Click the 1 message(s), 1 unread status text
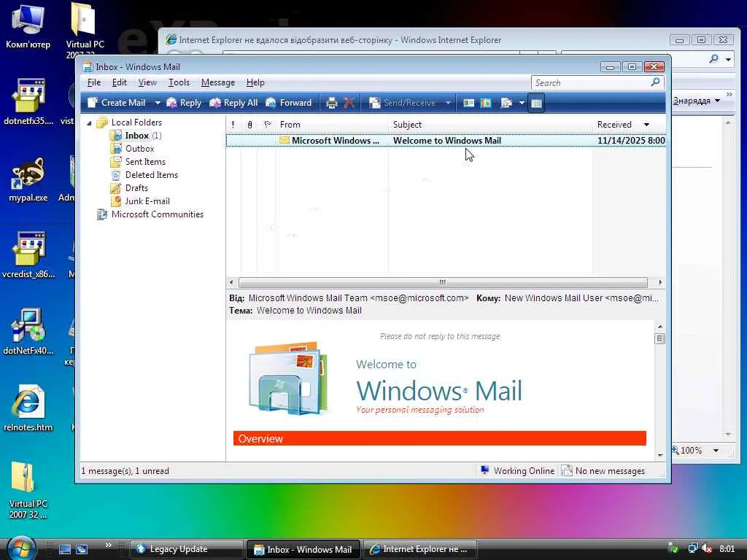747x560 pixels. (x=125, y=471)
